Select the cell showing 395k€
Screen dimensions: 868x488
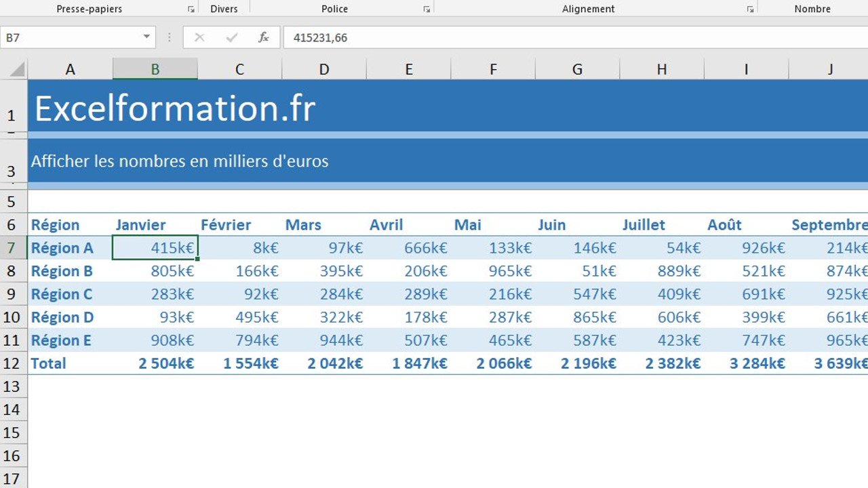click(324, 271)
